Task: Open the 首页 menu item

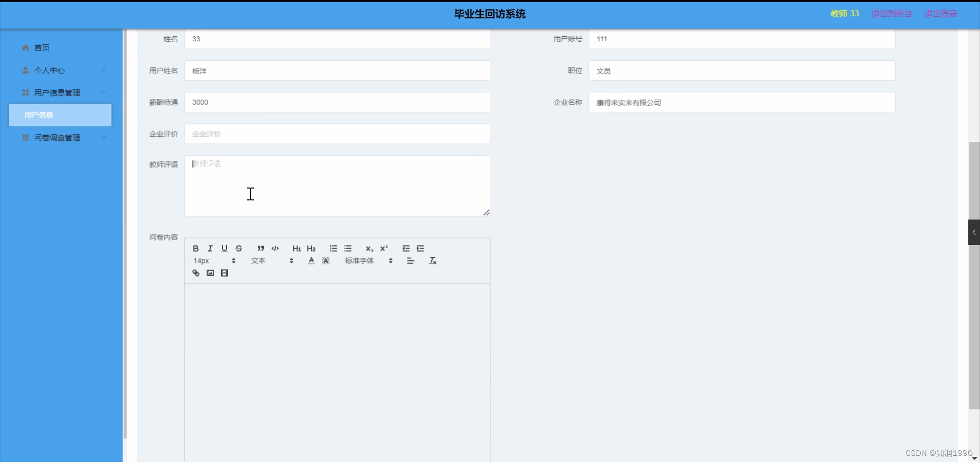Action: pyautogui.click(x=42, y=47)
